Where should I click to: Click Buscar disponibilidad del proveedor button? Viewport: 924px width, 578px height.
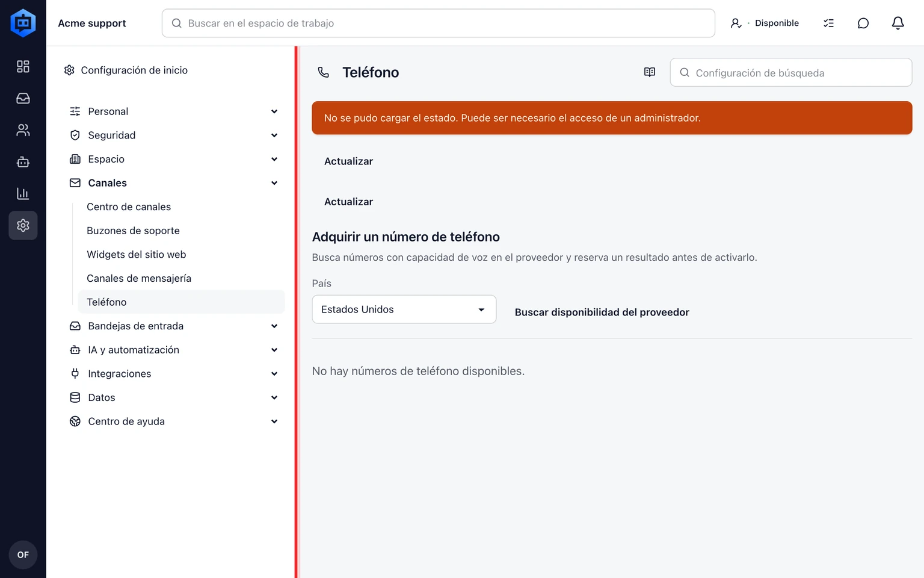[602, 312]
